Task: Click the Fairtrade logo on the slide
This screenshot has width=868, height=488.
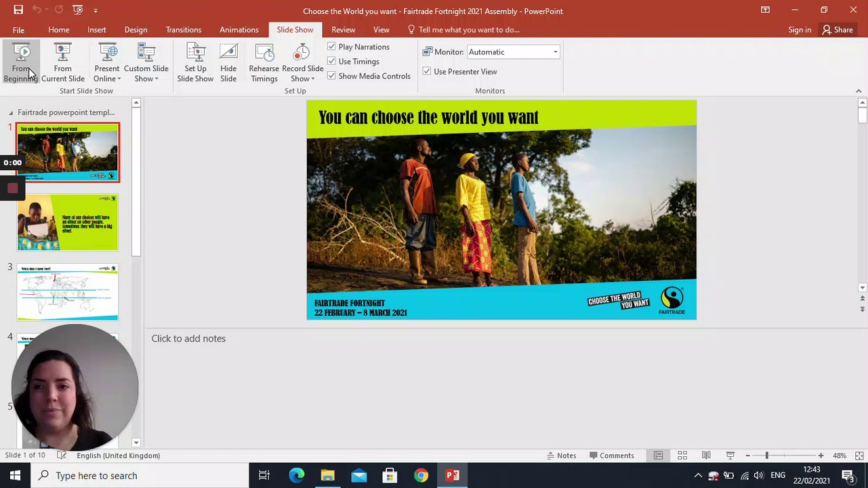Action: (672, 300)
